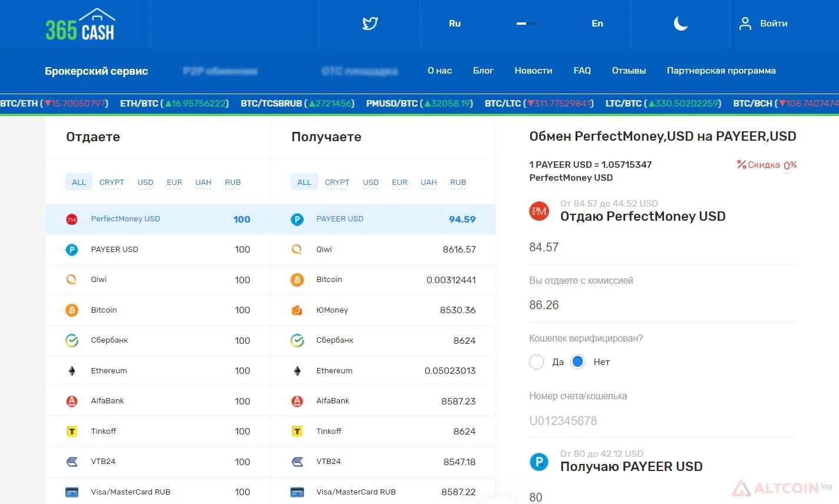Click Tinkoff icon in Отдаете list
Screen dimensions: 839x504
(72, 432)
